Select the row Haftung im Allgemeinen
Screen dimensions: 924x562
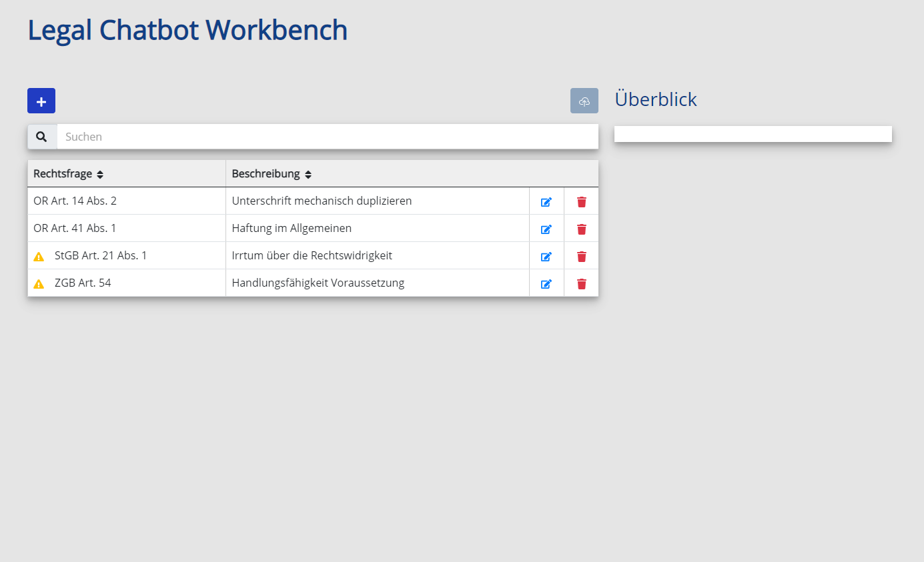coord(313,228)
